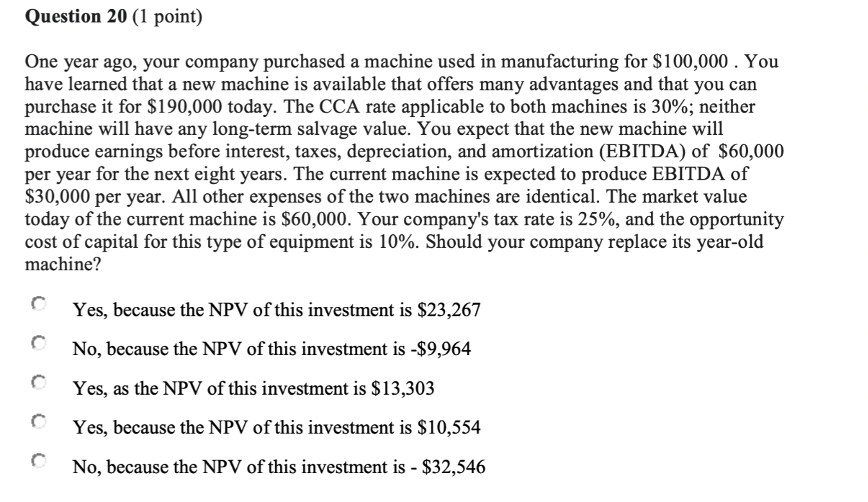Select the radio button for NPV $10,554 option

point(37,422)
